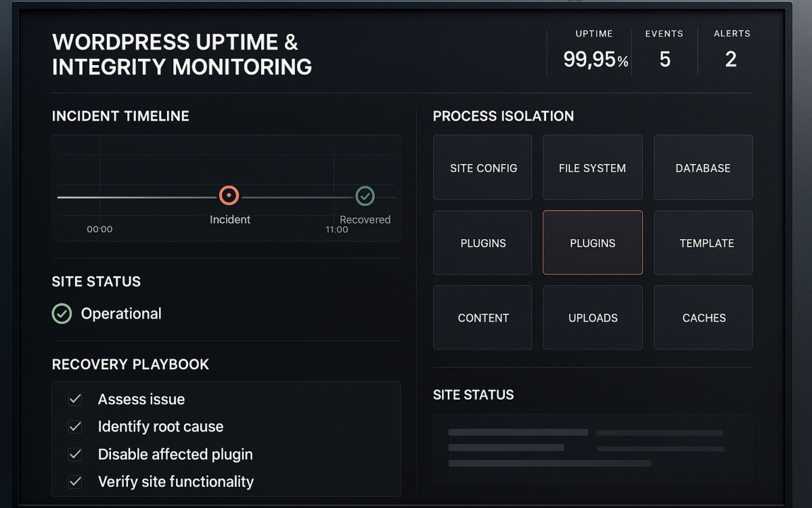Toggle the Identify root cause checkbox
This screenshot has height=508, width=812.
(75, 427)
